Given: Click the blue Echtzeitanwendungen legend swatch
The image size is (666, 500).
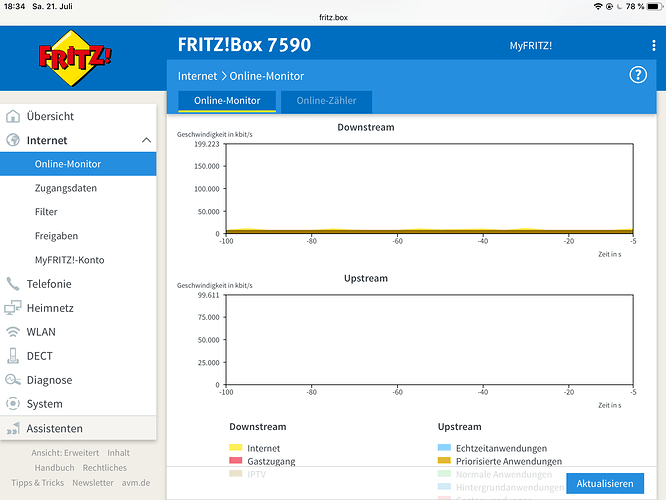Looking at the screenshot, I should (x=444, y=447).
